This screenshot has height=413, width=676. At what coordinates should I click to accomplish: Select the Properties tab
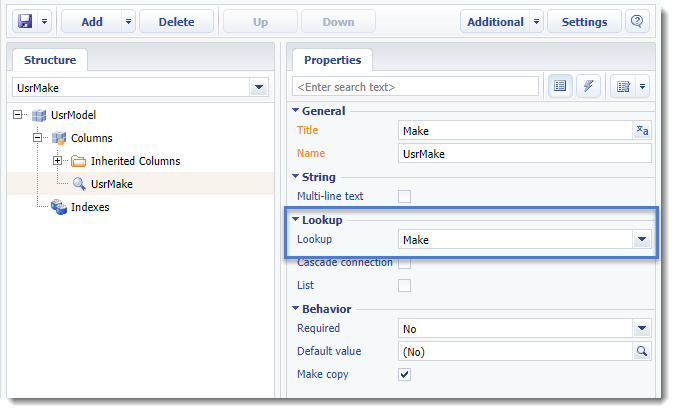(332, 60)
